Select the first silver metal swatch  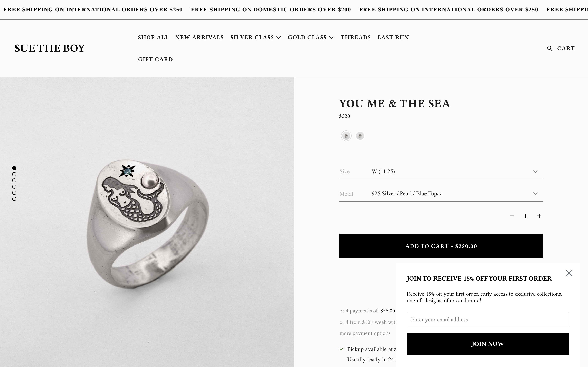point(346,136)
